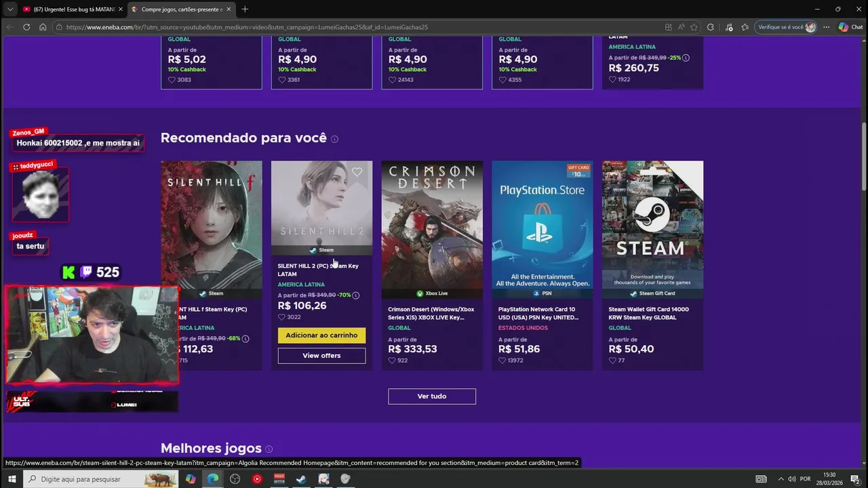Screen dimensions: 868x488
Task: Switch keyboard language POR indicator
Action: click(x=806, y=479)
